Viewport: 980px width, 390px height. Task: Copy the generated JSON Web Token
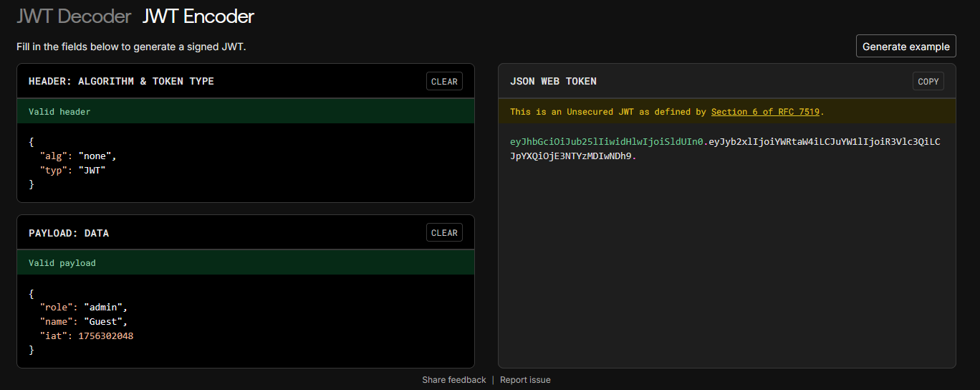point(928,81)
